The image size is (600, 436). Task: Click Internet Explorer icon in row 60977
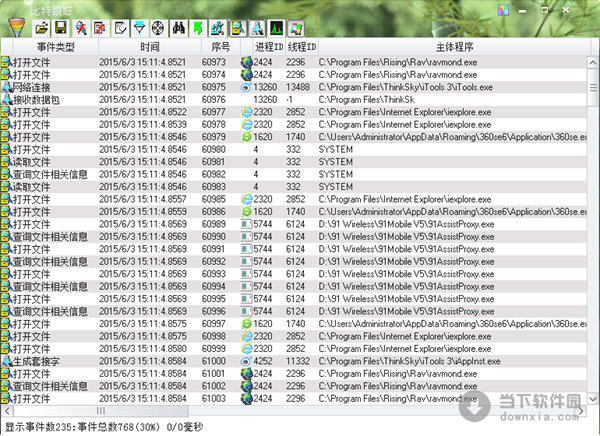(247, 112)
